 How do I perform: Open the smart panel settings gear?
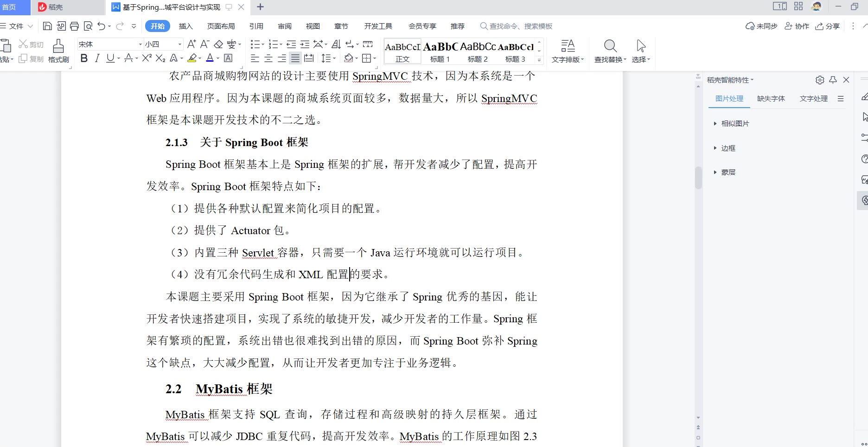click(819, 80)
